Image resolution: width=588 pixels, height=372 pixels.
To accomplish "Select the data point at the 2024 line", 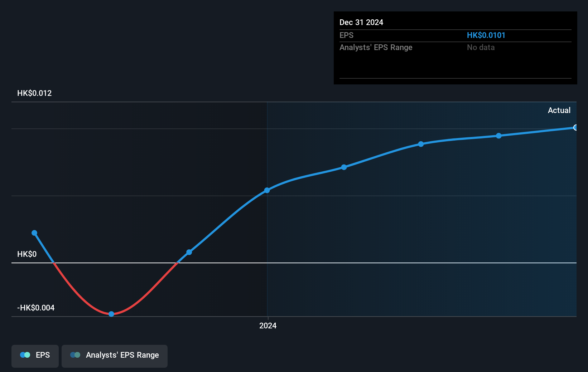I will coord(267,190).
